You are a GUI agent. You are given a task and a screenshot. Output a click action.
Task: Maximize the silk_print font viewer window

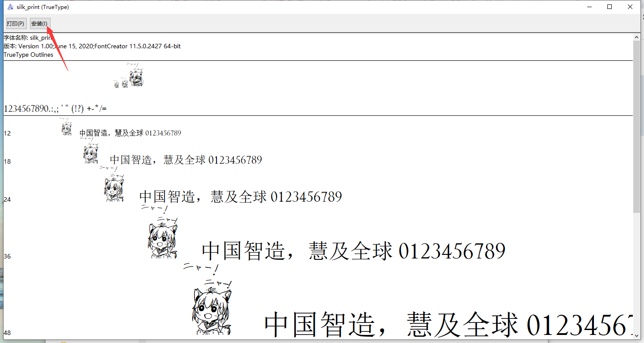(610, 7)
